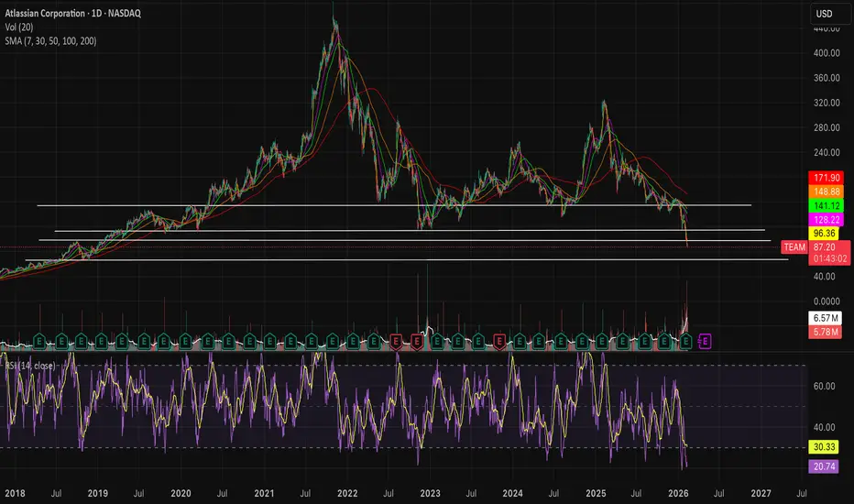
Task: Click the leftmost green earnings E marker
Action: [x=39, y=342]
